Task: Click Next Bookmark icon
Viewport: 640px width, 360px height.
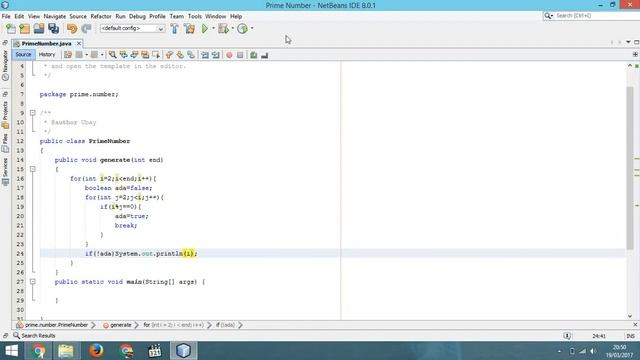Action: (180, 55)
